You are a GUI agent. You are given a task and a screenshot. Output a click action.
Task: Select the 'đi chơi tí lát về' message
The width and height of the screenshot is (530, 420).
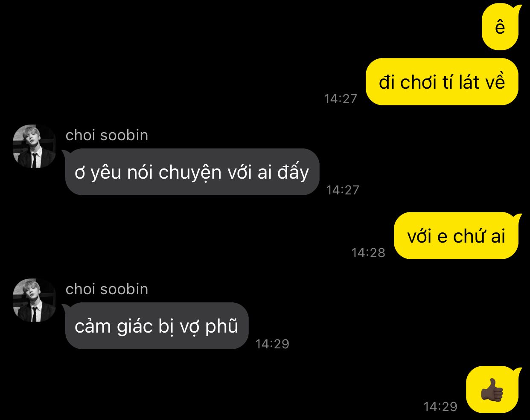click(443, 81)
